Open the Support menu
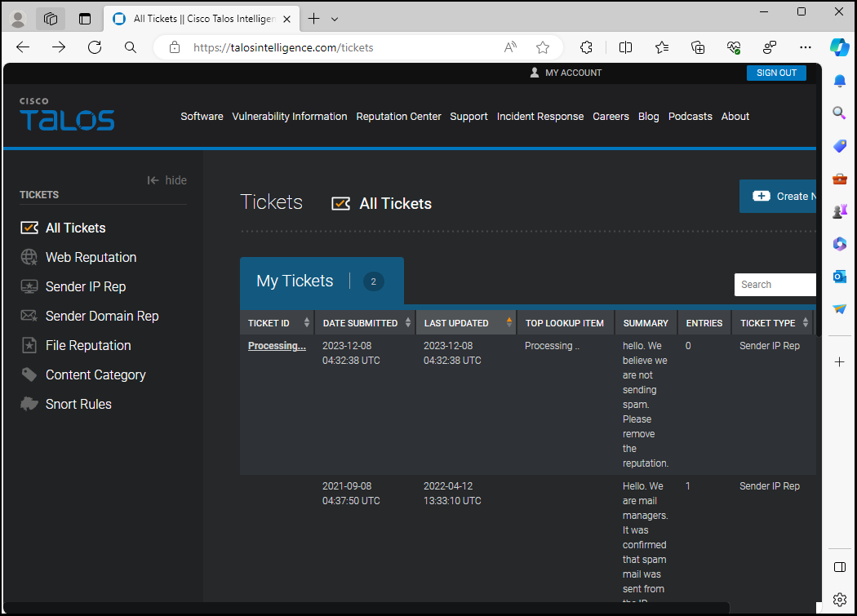Screen dimensions: 857x616 tap(468, 117)
